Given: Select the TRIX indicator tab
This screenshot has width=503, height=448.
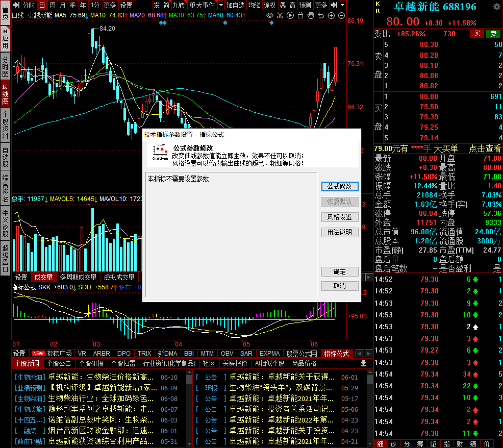Looking at the screenshot, I should tap(144, 353).
